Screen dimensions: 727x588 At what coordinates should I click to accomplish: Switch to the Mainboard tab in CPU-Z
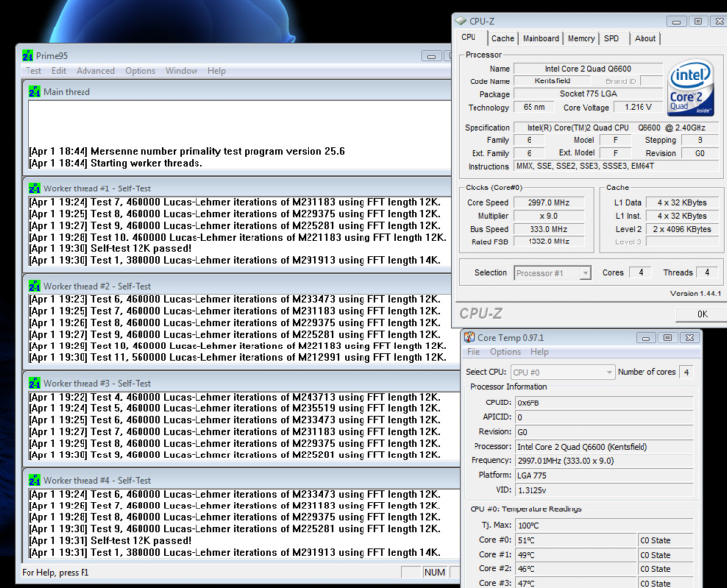click(540, 39)
